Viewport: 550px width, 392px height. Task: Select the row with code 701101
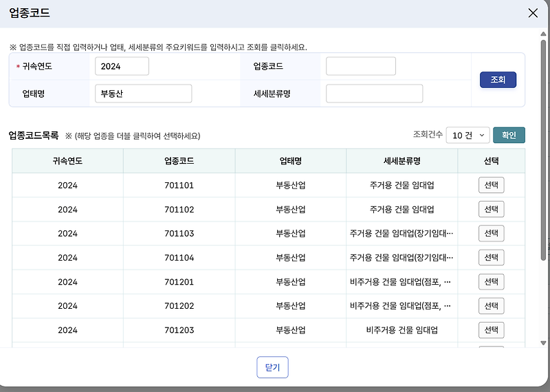pyautogui.click(x=491, y=185)
